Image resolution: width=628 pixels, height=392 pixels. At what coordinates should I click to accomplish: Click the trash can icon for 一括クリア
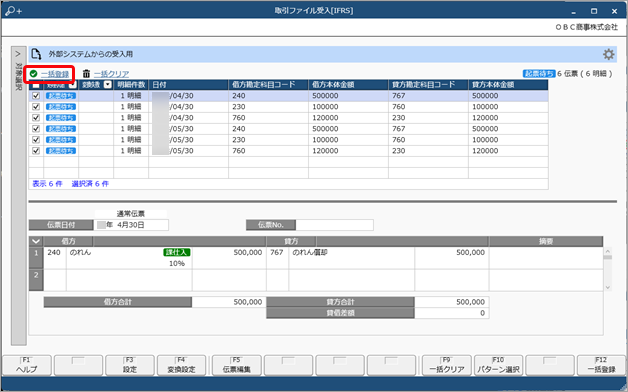86,74
